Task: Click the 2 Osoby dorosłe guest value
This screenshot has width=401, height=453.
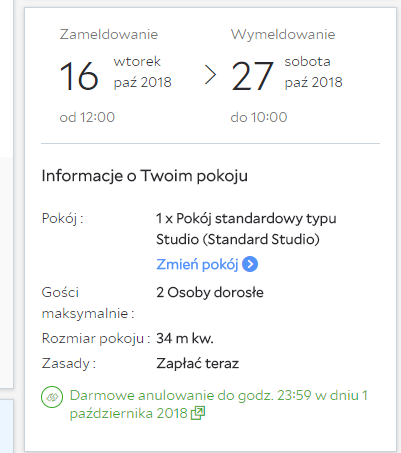Action: [x=210, y=292]
